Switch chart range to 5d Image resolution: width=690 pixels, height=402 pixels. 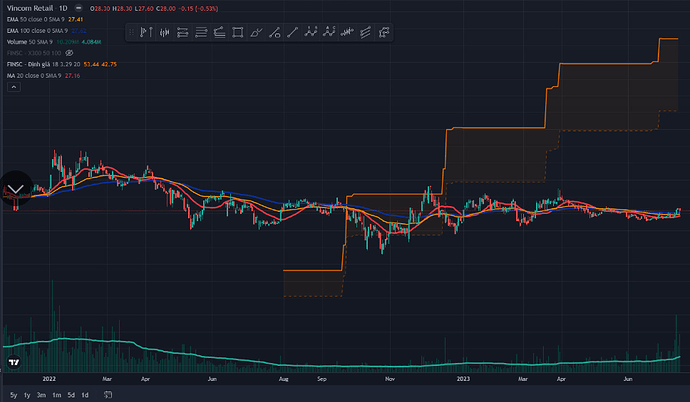pos(71,395)
